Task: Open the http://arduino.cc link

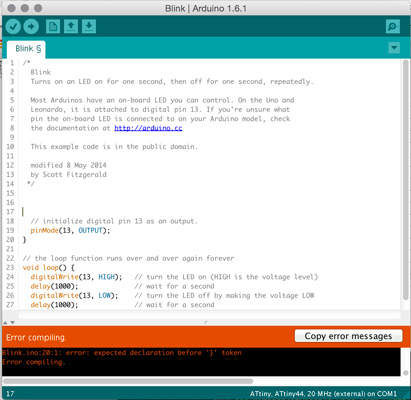Action: click(148, 128)
